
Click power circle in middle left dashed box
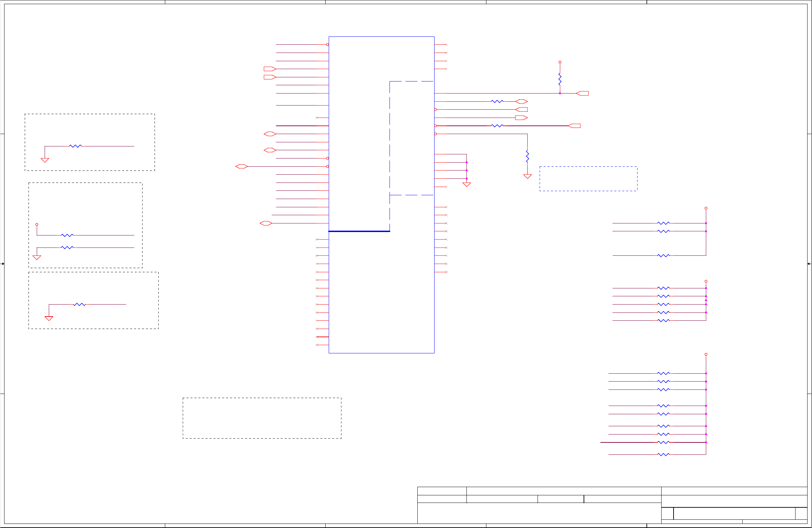37,224
